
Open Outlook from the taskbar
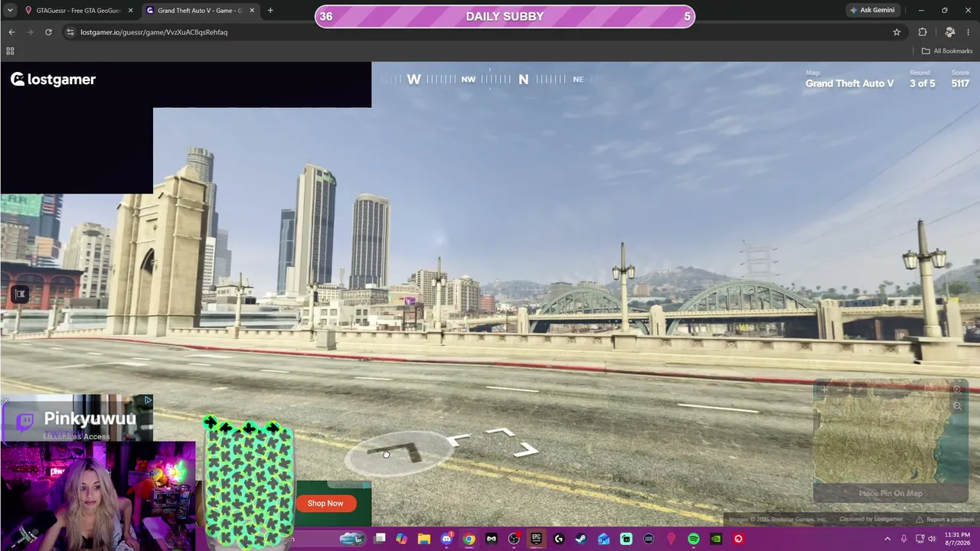pyautogui.click(x=604, y=539)
